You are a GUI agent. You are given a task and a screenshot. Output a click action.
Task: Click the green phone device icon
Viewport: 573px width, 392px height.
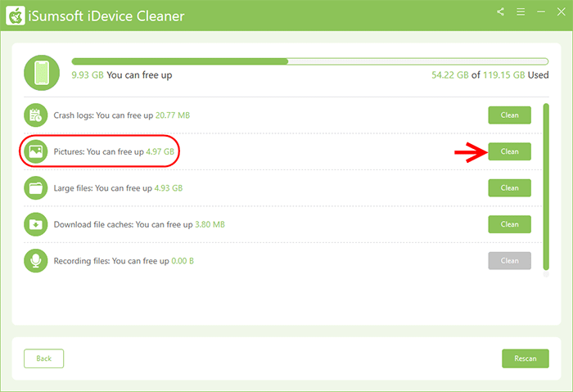(x=42, y=73)
